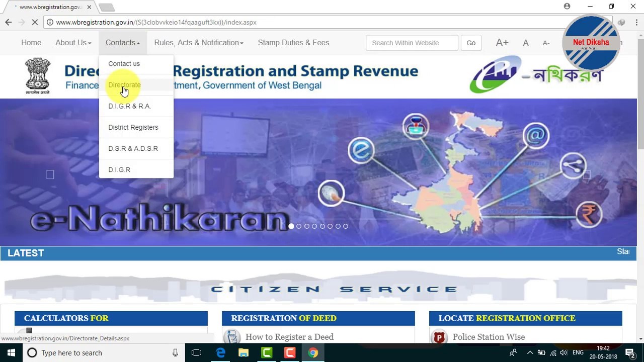
Task: Select D.I.G.R menu entry
Action: pyautogui.click(x=136, y=169)
